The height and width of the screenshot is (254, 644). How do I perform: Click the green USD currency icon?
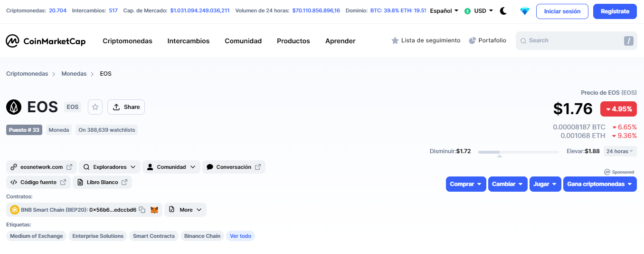(468, 11)
